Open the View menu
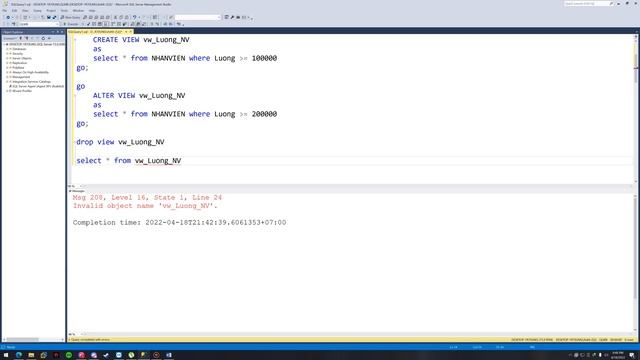The height and width of the screenshot is (360, 640). (25, 11)
